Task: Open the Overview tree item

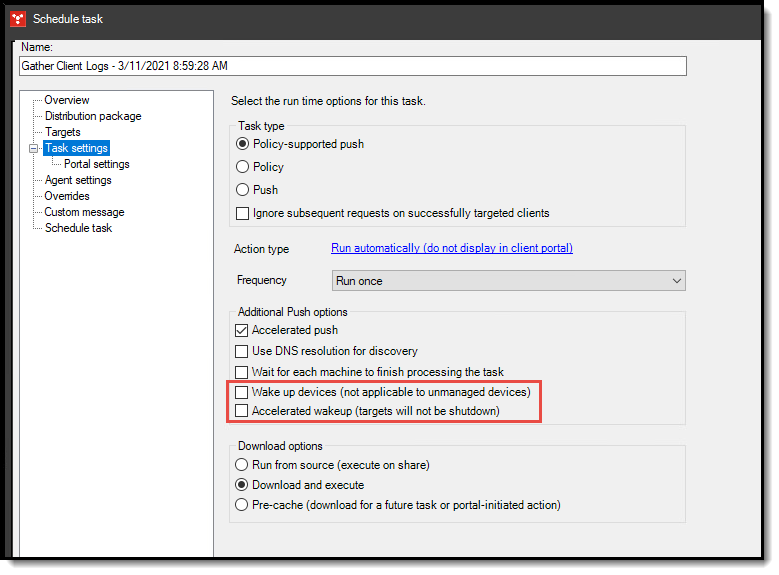Action: pyautogui.click(x=67, y=100)
